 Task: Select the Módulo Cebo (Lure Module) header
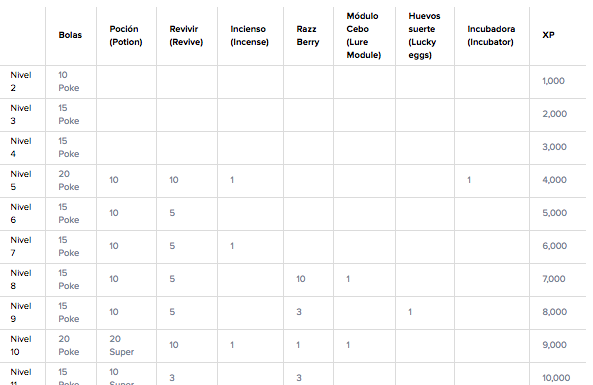[363, 36]
